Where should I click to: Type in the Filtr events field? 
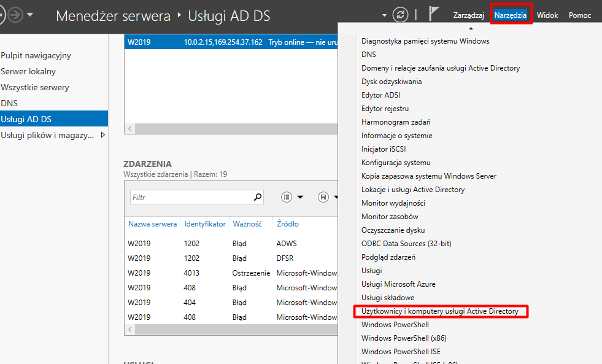[190, 198]
